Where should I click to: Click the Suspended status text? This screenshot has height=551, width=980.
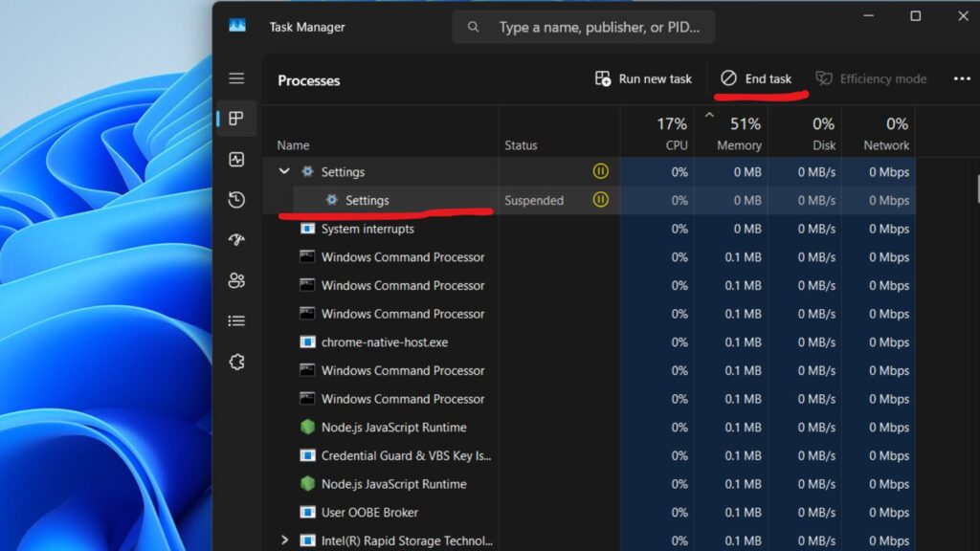[x=534, y=201]
